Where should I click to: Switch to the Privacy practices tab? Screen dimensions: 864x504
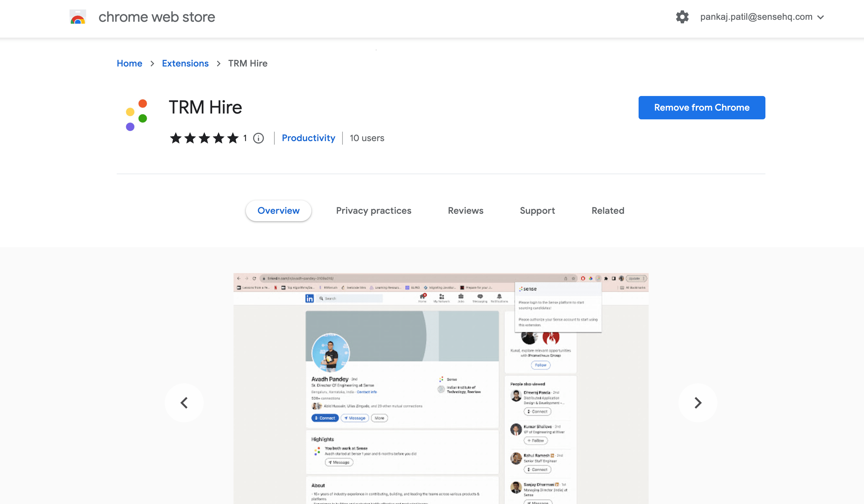pyautogui.click(x=374, y=210)
